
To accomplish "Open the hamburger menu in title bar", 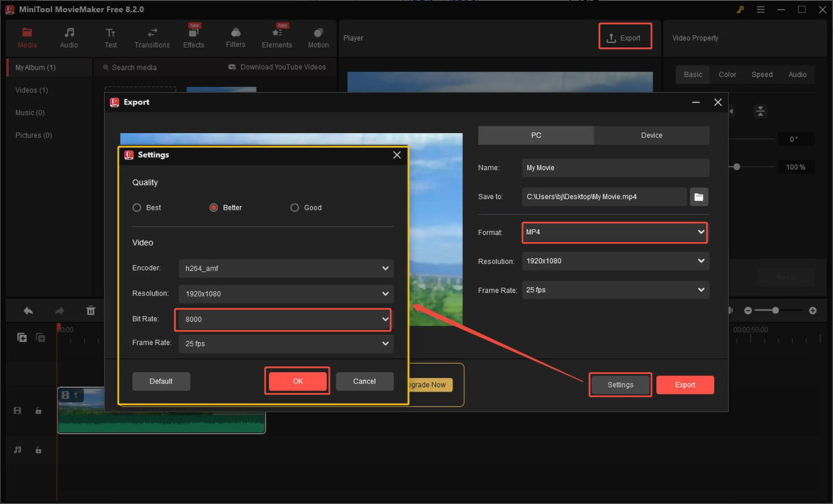I will point(761,9).
